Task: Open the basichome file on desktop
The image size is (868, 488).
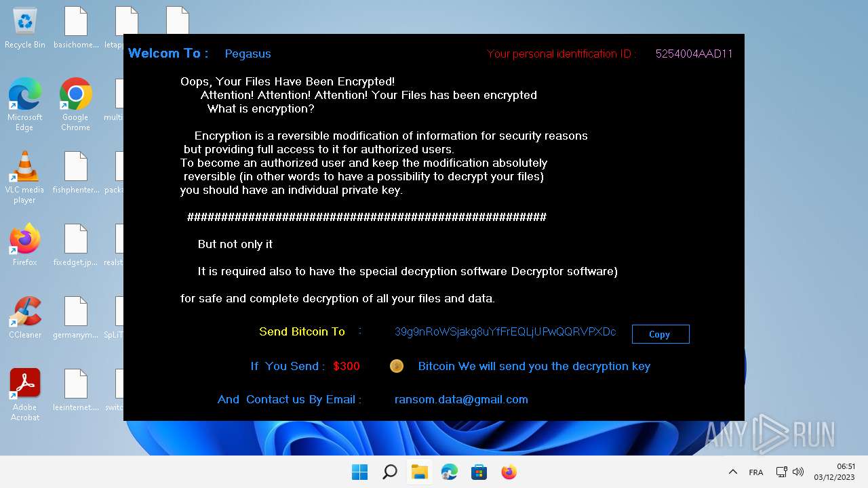Action: click(75, 28)
